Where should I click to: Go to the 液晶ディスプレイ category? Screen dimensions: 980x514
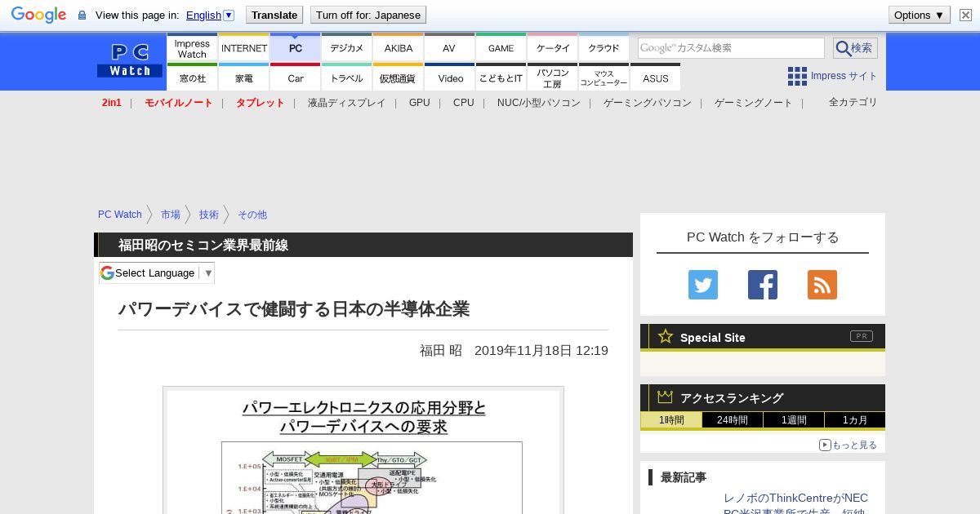(x=347, y=103)
